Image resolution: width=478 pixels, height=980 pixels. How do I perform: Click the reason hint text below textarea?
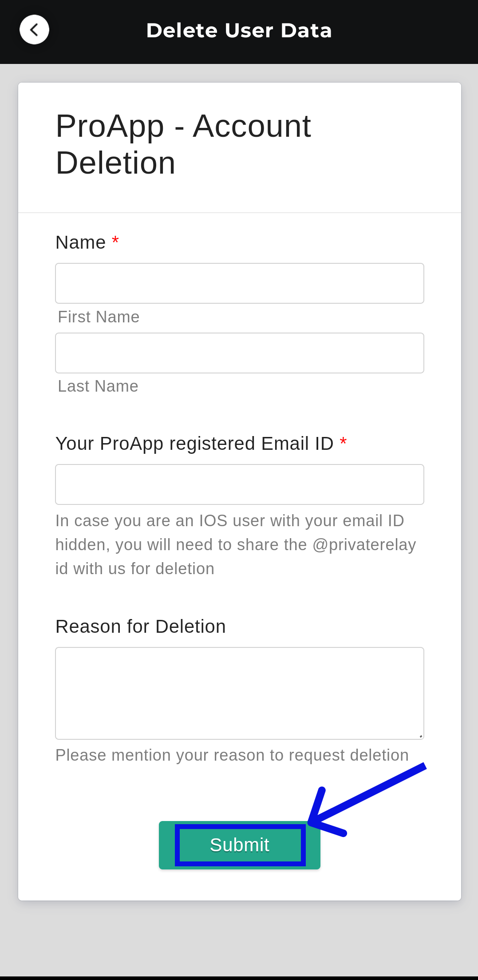(232, 755)
